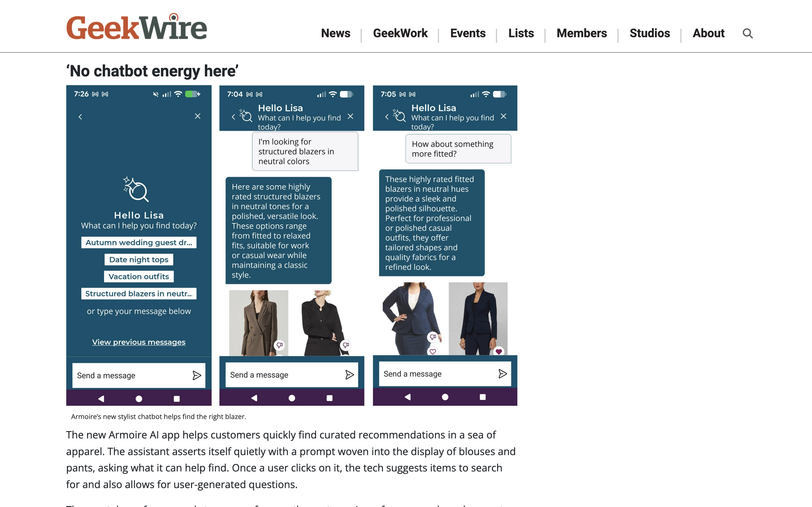The width and height of the screenshot is (812, 507).
Task: Click the GeekWire logo
Action: click(x=136, y=27)
